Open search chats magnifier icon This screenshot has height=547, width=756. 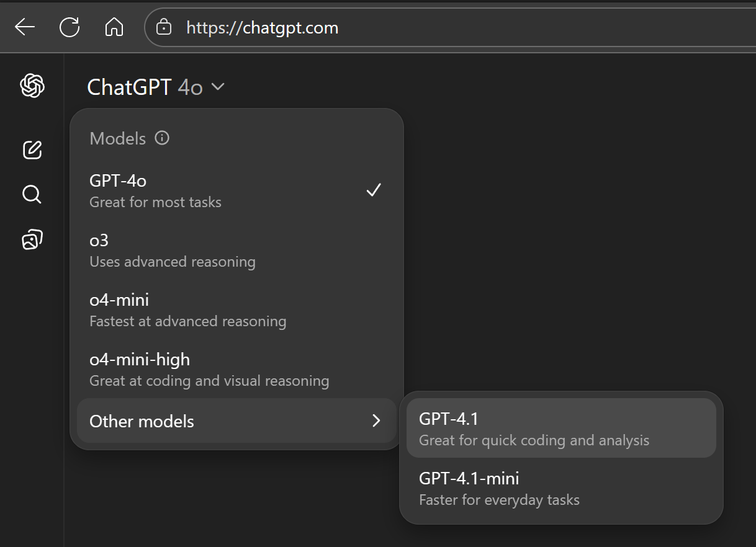click(32, 195)
